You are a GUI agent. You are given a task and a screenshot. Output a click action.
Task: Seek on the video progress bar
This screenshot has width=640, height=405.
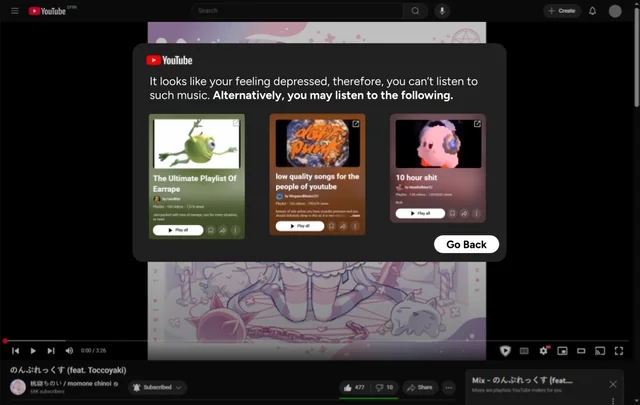[316, 340]
